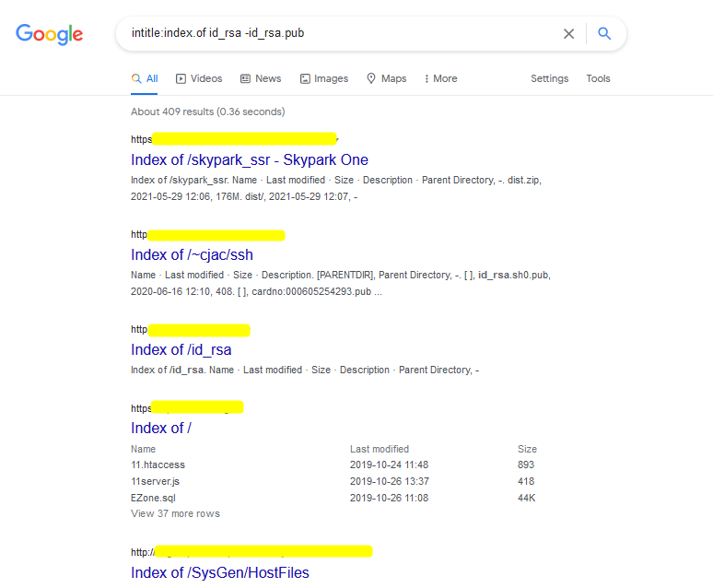The image size is (713, 588).
Task: Expand the More search categories menu
Action: click(440, 78)
